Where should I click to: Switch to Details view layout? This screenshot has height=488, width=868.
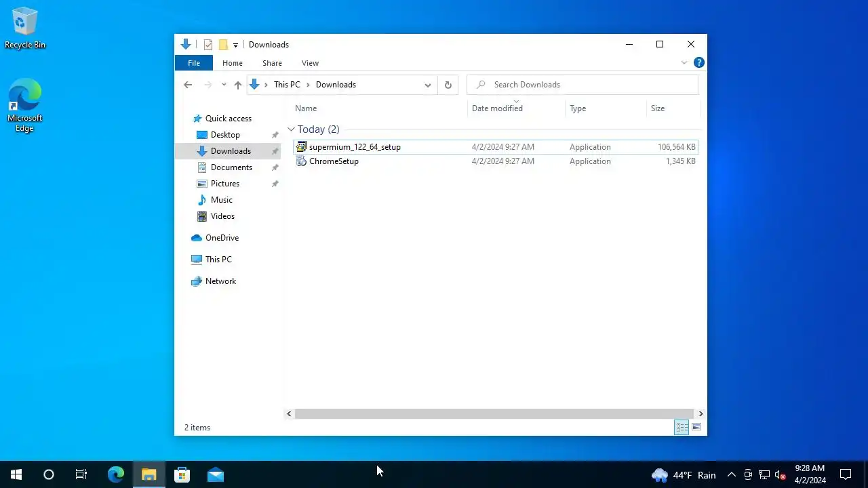(682, 427)
